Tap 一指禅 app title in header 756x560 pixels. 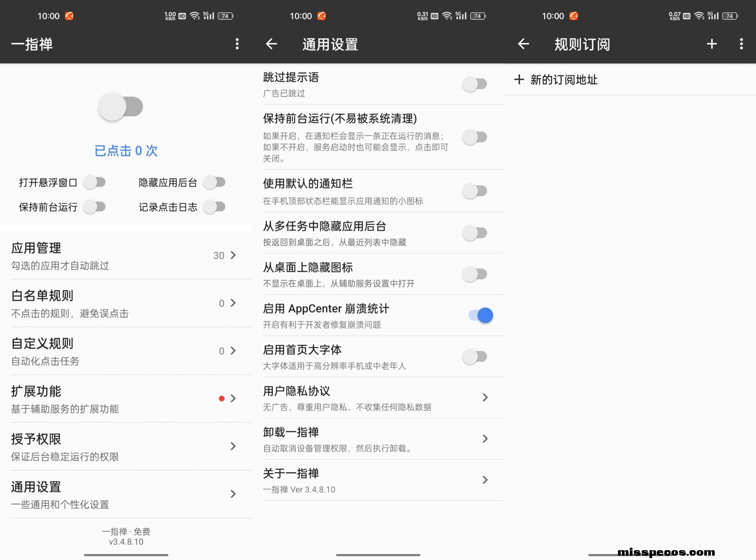click(x=32, y=44)
